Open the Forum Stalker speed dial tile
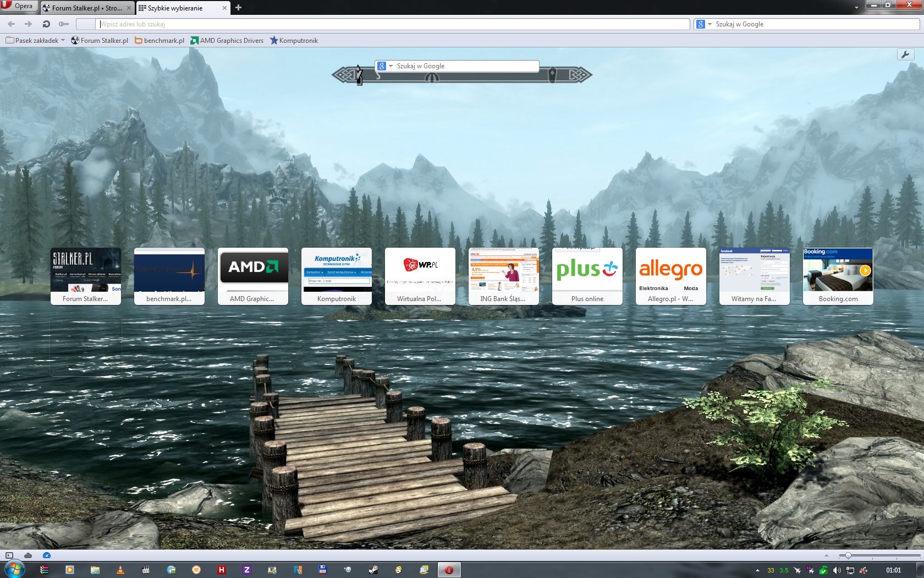This screenshot has height=578, width=924. [x=86, y=276]
